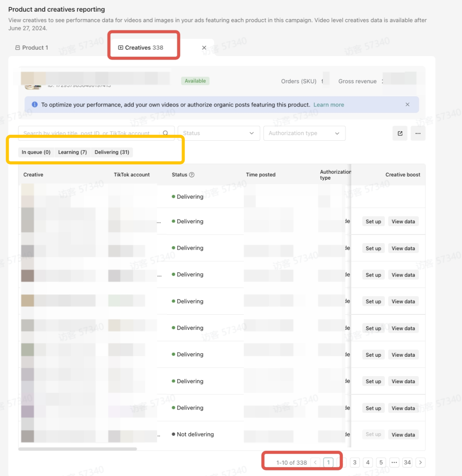Go to page 3 of results
The height and width of the screenshot is (476, 462).
coord(355,462)
